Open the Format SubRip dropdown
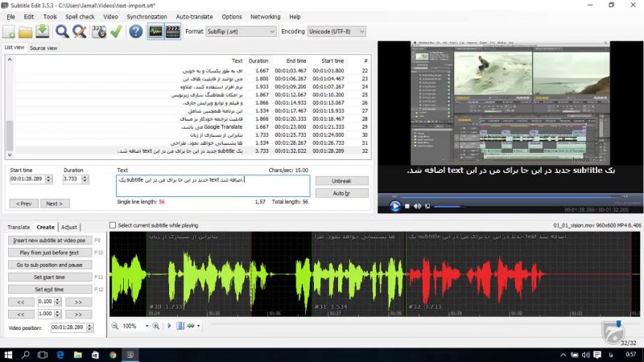 pos(240,31)
